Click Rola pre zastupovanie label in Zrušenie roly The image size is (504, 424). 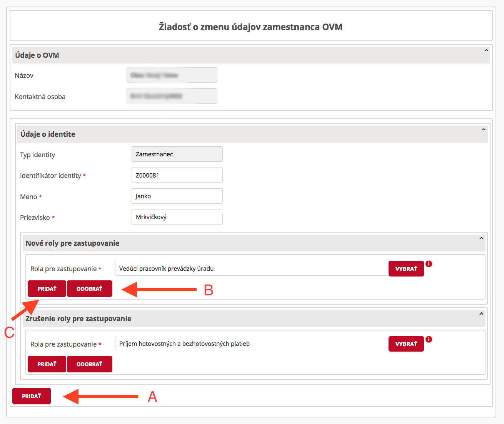click(63, 344)
